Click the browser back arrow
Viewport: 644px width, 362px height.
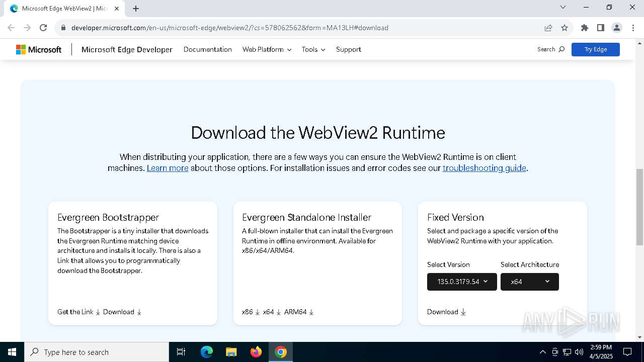11,28
